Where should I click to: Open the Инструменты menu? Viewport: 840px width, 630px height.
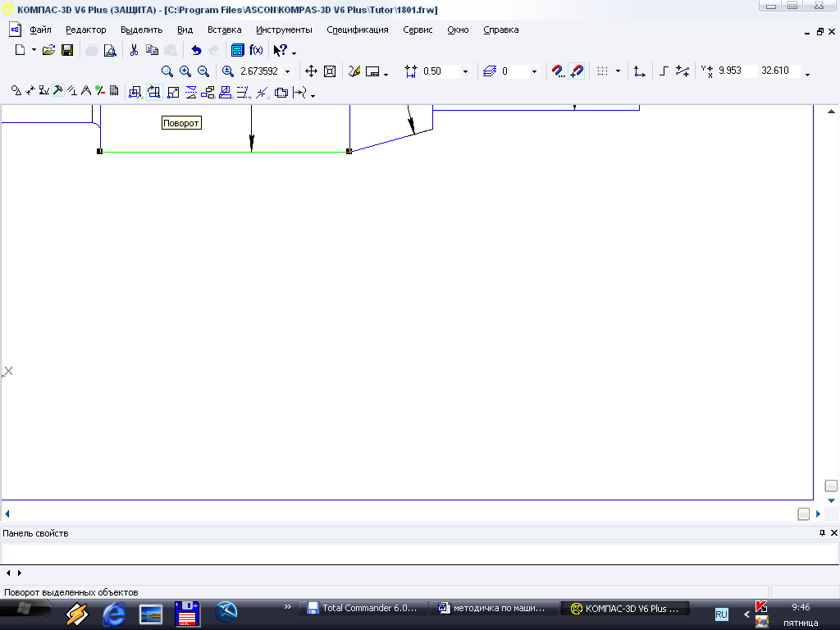(x=284, y=30)
